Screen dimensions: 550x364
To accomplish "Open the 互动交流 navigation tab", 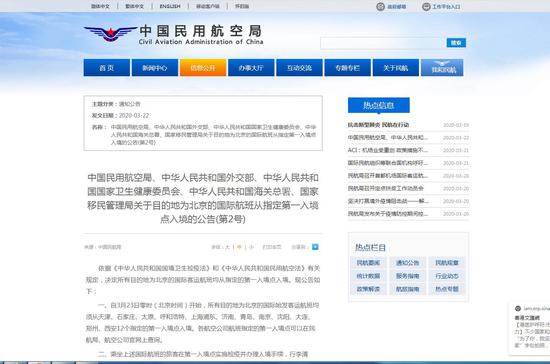I will pyautogui.click(x=299, y=68).
